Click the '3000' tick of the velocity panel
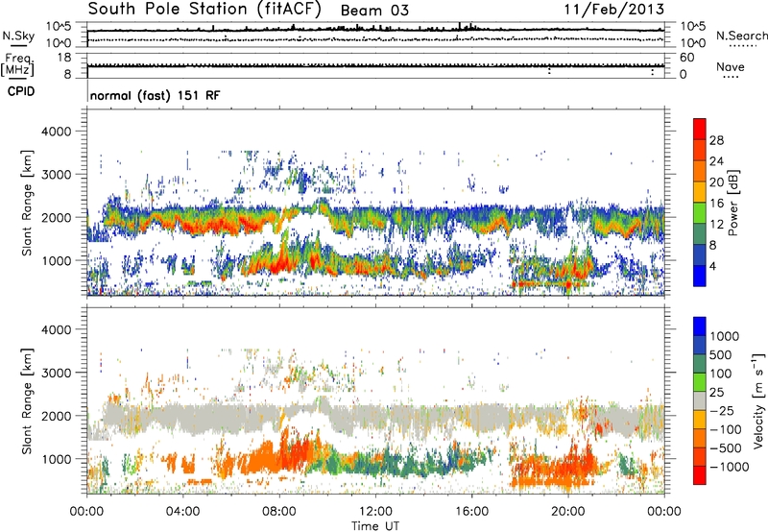 pos(56,373)
